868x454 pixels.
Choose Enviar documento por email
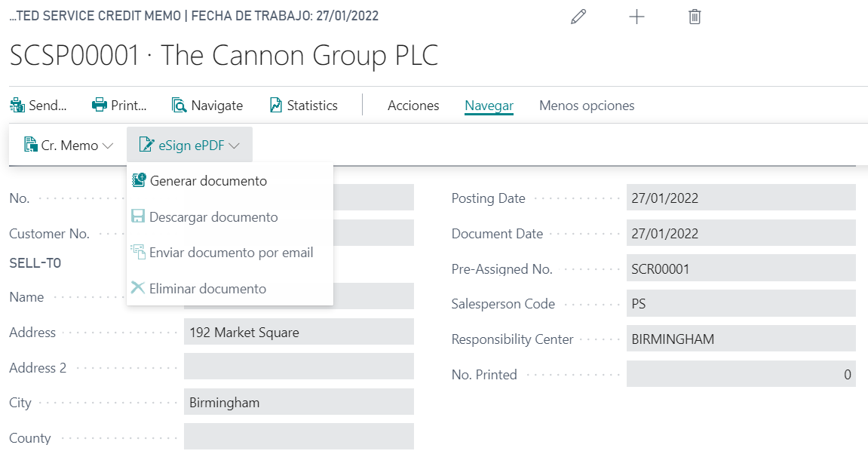(231, 253)
